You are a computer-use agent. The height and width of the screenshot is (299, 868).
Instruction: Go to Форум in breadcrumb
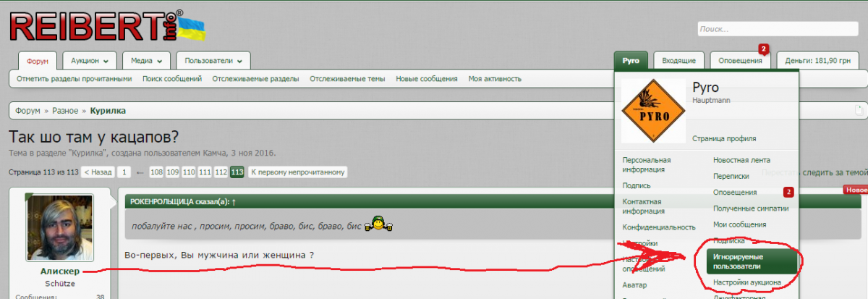coord(27,111)
